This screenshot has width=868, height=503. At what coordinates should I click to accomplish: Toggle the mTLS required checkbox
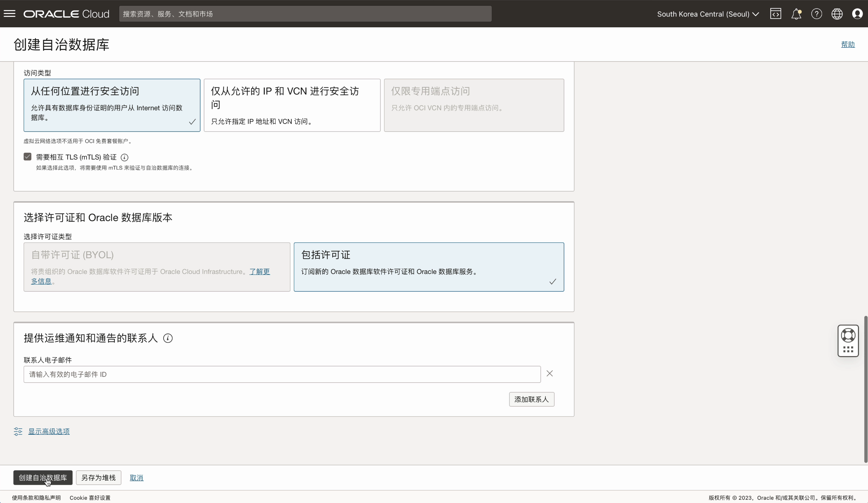coord(28,157)
